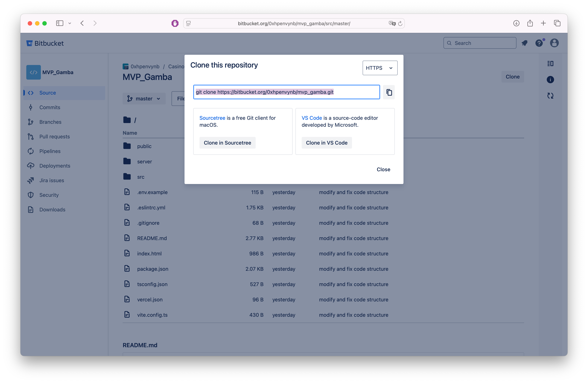Copy the git clone command to clipboard
The width and height of the screenshot is (588, 383).
[x=389, y=92]
